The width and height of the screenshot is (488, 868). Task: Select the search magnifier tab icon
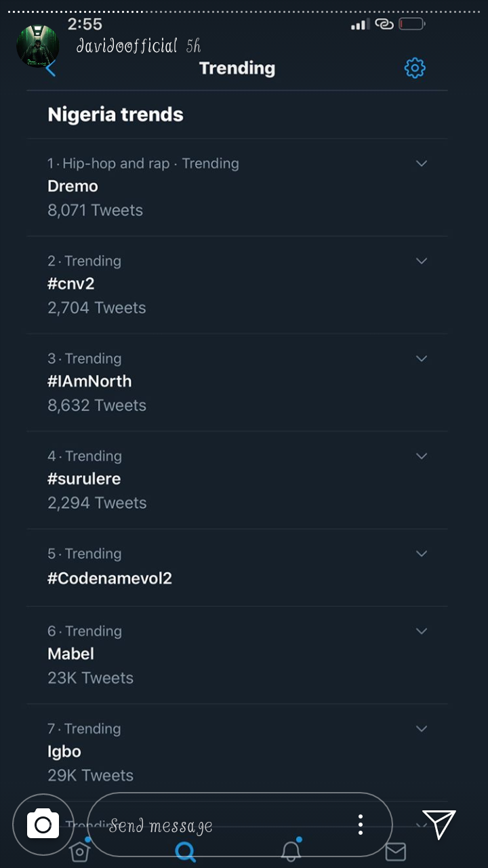185,852
